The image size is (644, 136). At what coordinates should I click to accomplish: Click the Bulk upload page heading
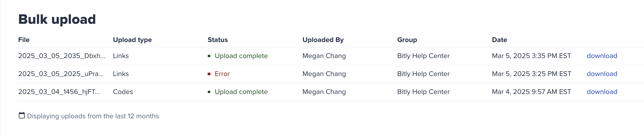[x=57, y=20]
